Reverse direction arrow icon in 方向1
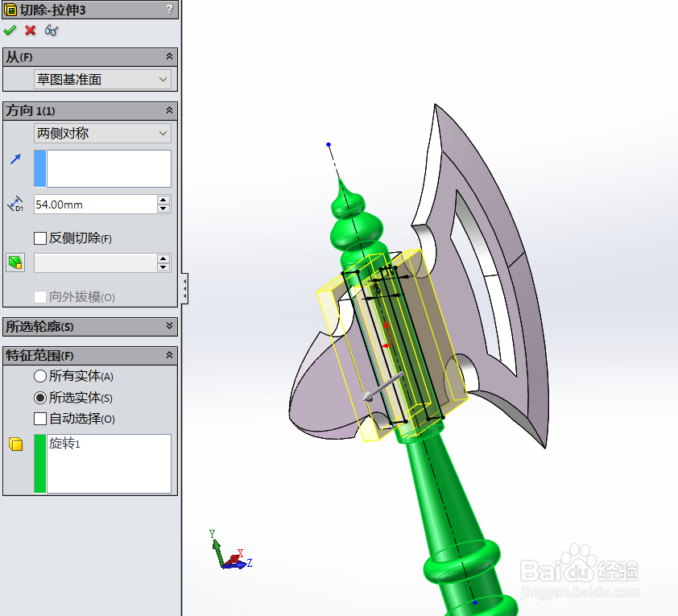This screenshot has width=678, height=616. (x=15, y=159)
